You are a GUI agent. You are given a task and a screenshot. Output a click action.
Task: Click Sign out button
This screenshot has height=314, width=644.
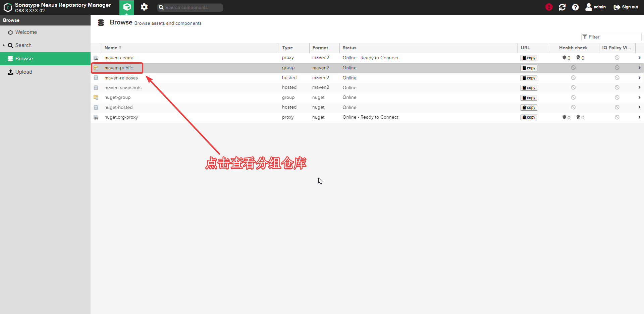[x=626, y=7]
